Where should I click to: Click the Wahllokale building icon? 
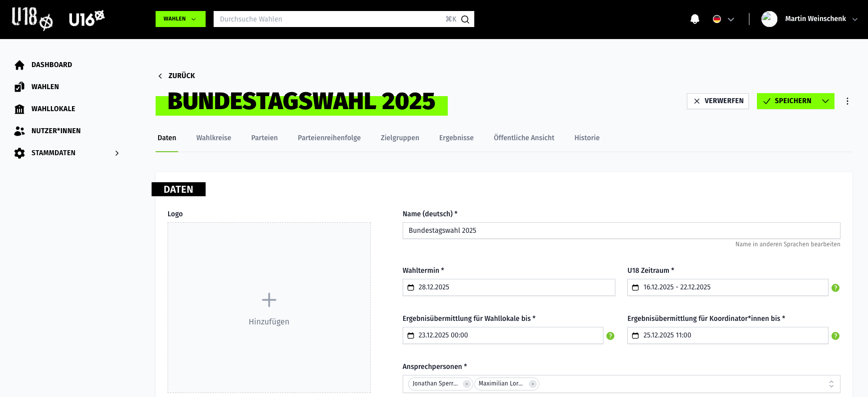point(20,109)
